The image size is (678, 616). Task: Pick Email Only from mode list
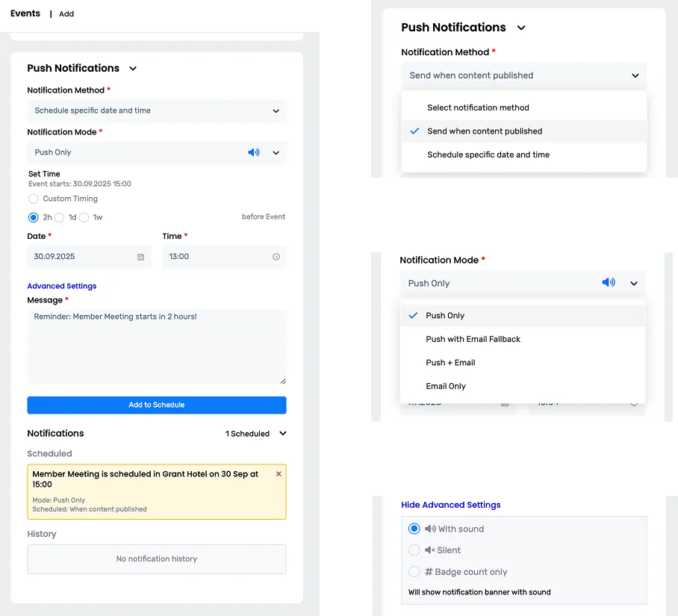pos(446,386)
